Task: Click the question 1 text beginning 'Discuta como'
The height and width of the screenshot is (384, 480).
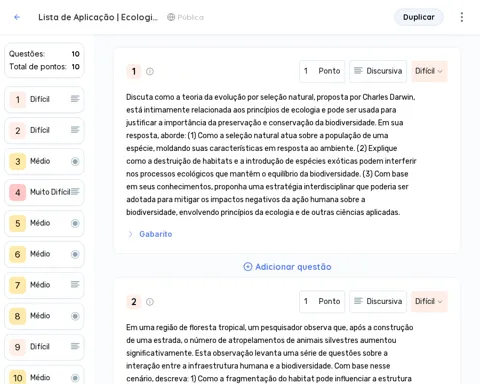Action: (271, 155)
